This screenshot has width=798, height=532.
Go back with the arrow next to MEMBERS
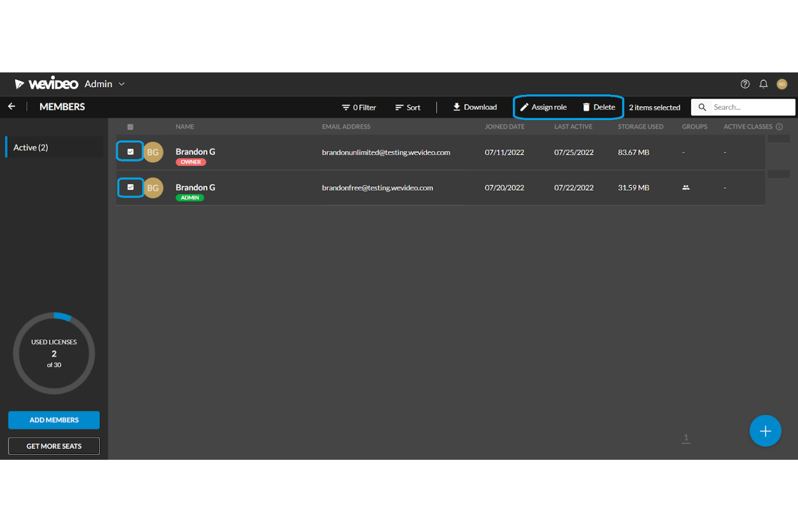(x=11, y=107)
